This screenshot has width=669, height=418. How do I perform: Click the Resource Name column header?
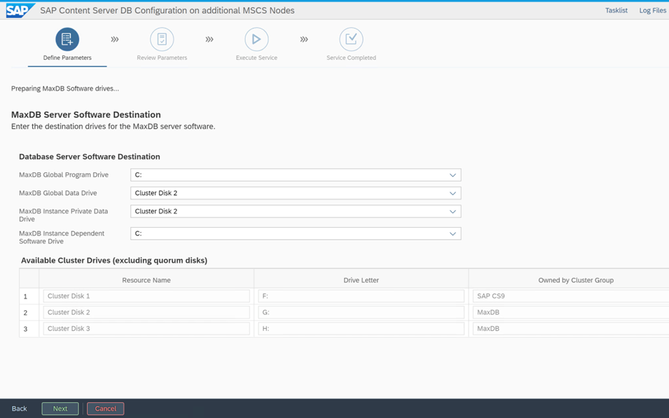(x=146, y=280)
